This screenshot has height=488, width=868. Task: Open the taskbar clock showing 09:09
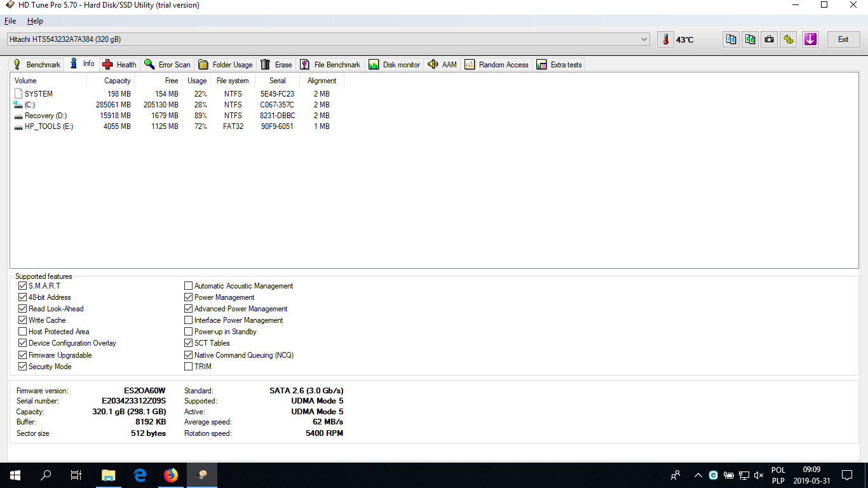812,475
